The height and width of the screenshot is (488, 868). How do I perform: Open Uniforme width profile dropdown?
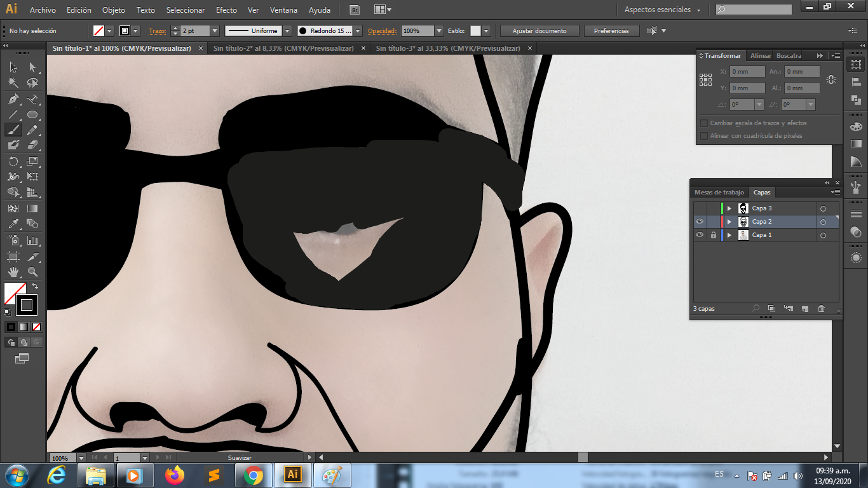coord(287,30)
